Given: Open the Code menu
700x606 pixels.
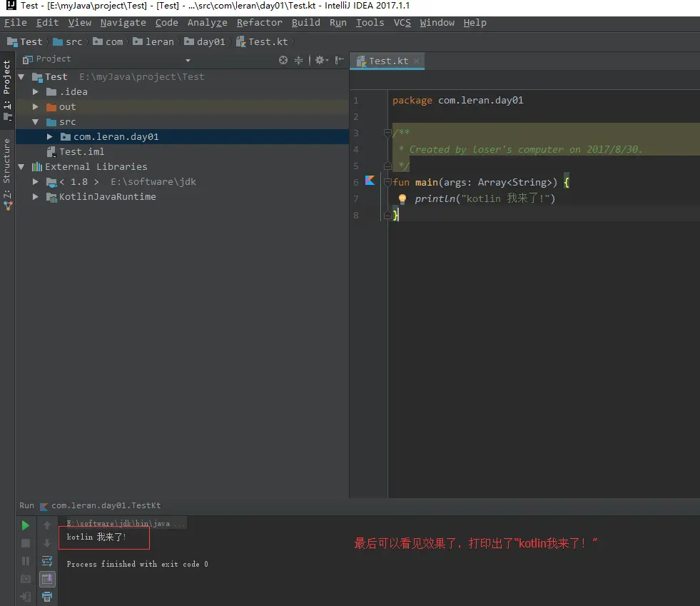Looking at the screenshot, I should tap(166, 22).
